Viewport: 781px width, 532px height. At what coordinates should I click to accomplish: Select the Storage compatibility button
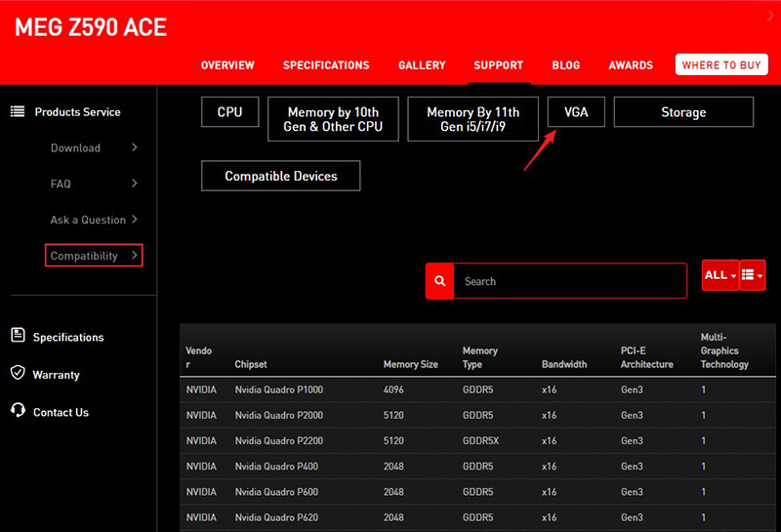683,112
